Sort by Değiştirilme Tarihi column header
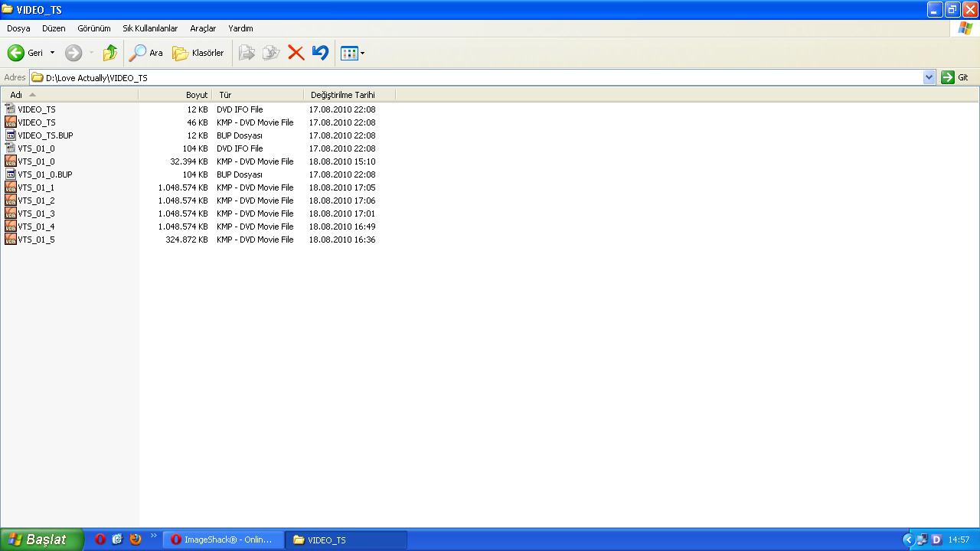The height and width of the screenshot is (551, 980). pos(349,95)
